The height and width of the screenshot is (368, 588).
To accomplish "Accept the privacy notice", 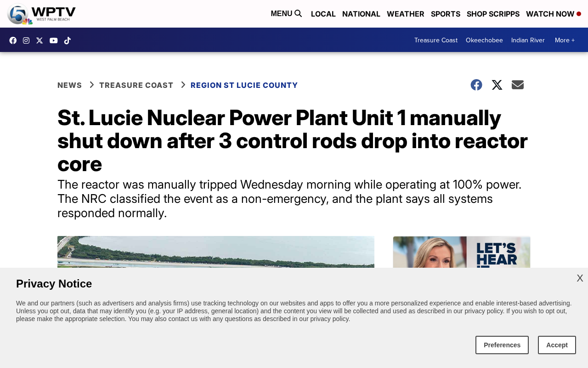I will point(557,345).
